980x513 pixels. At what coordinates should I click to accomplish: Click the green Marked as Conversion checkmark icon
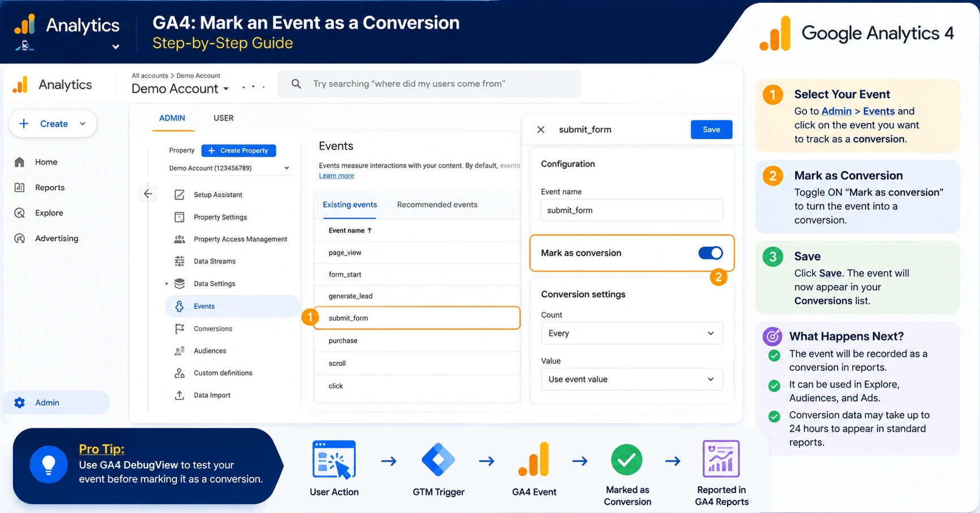tap(627, 460)
